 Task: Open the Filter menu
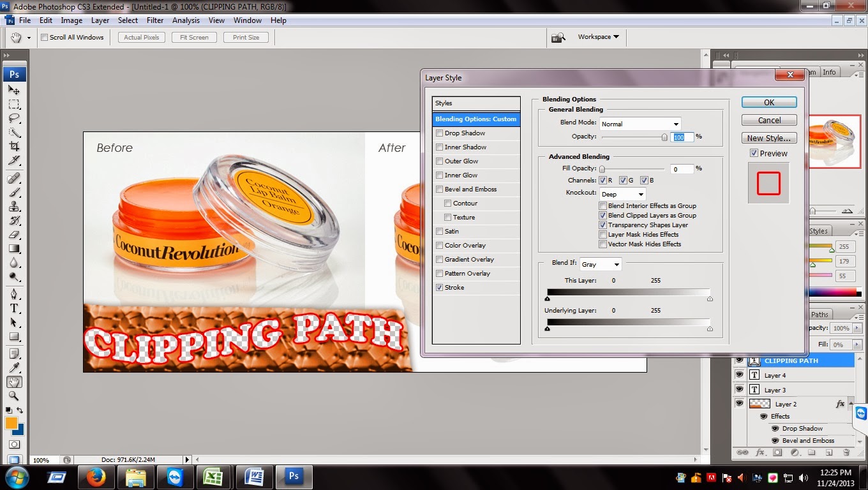pyautogui.click(x=155, y=20)
